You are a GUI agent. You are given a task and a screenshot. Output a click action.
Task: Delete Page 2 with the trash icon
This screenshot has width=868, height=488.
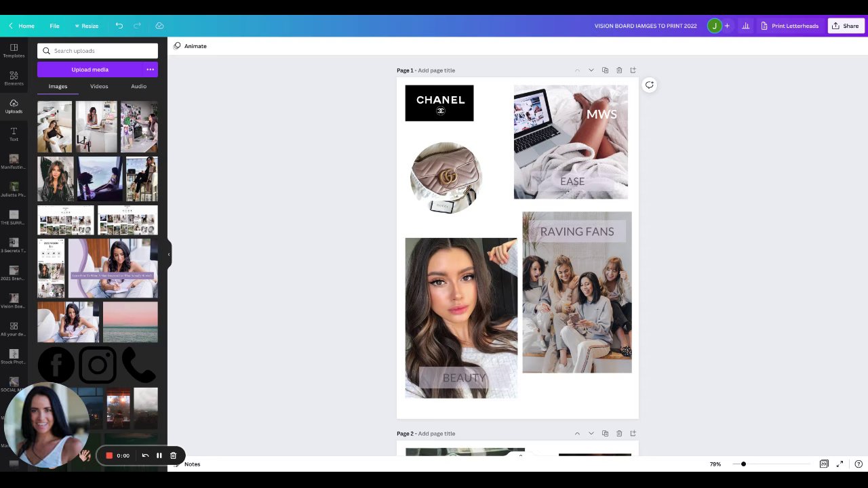(x=619, y=433)
